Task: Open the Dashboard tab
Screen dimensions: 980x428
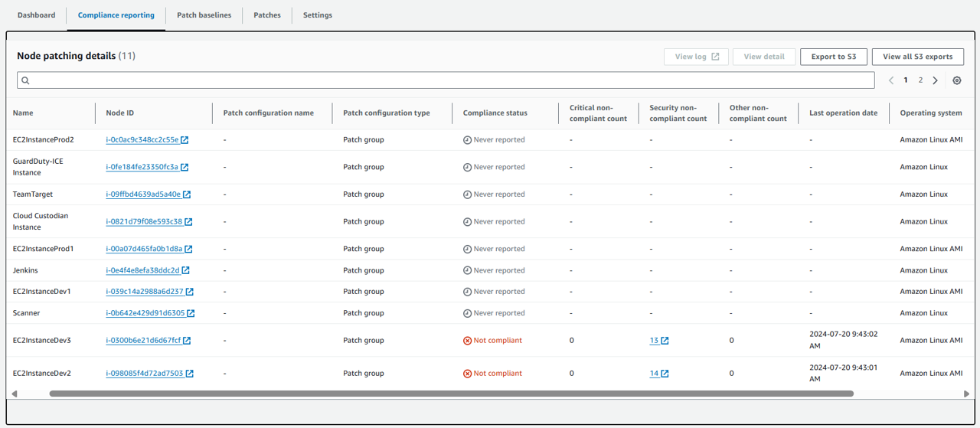Action: [x=36, y=15]
